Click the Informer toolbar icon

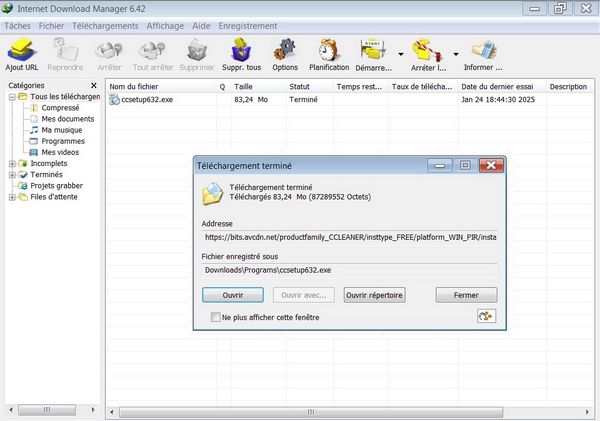coord(483,50)
